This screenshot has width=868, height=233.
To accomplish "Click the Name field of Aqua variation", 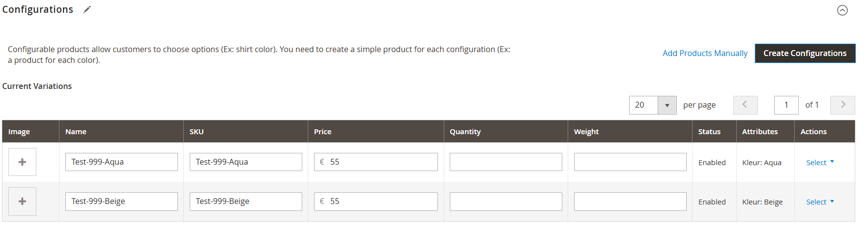I will (121, 162).
